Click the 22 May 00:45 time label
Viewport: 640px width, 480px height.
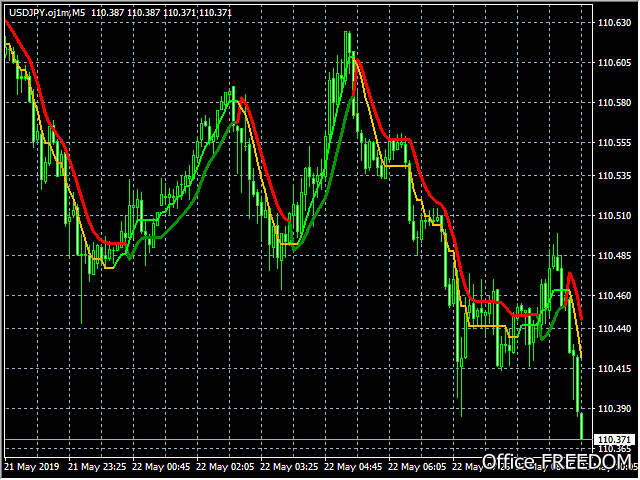click(161, 467)
